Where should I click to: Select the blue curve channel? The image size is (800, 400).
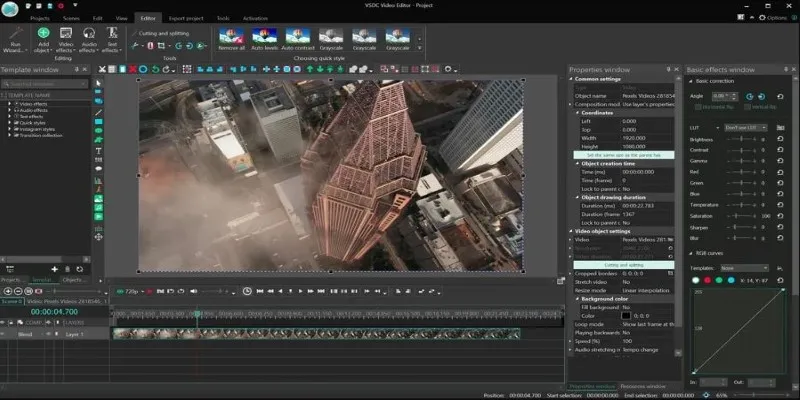tap(731, 280)
